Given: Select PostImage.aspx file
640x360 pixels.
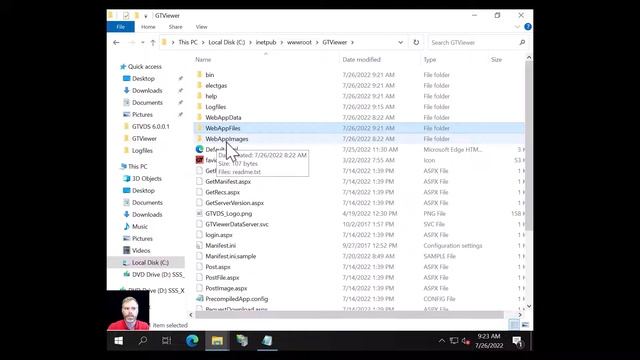Looking at the screenshot, I should tap(226, 288).
